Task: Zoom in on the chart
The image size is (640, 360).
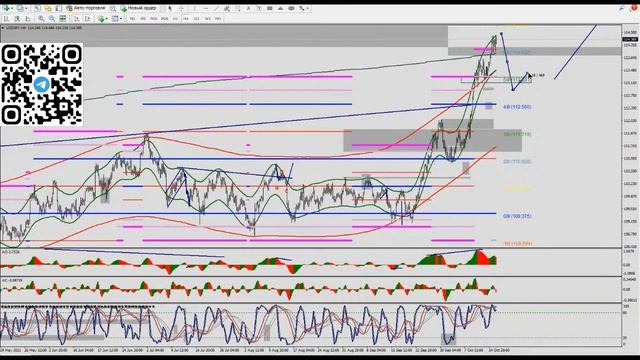Action: pos(41,18)
